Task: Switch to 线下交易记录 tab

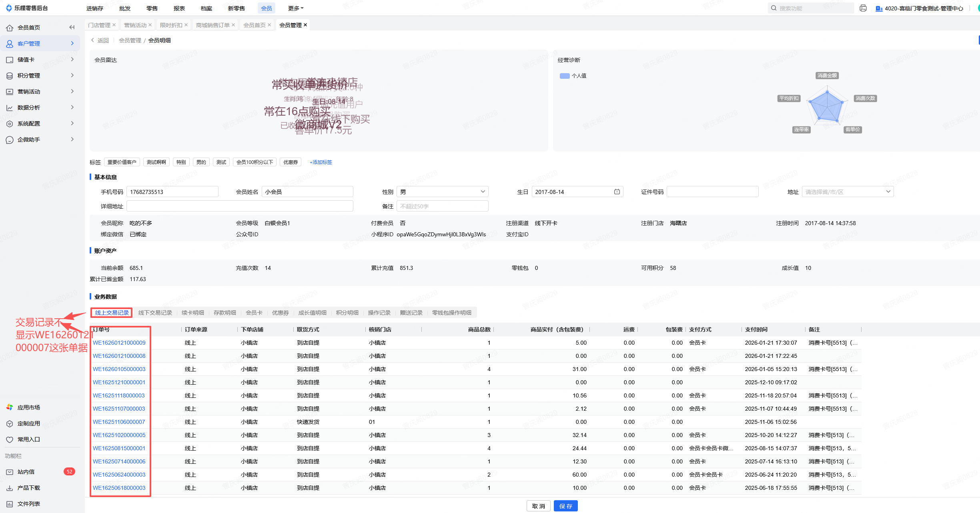Action: pyautogui.click(x=155, y=313)
